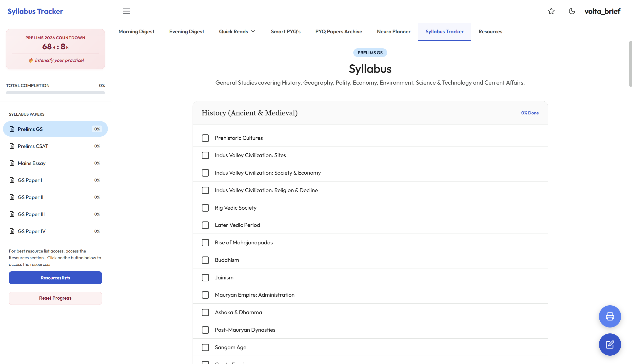This screenshot has width=632, height=364.
Task: Select the Prelims CSAT paper document icon
Action: pyautogui.click(x=12, y=146)
